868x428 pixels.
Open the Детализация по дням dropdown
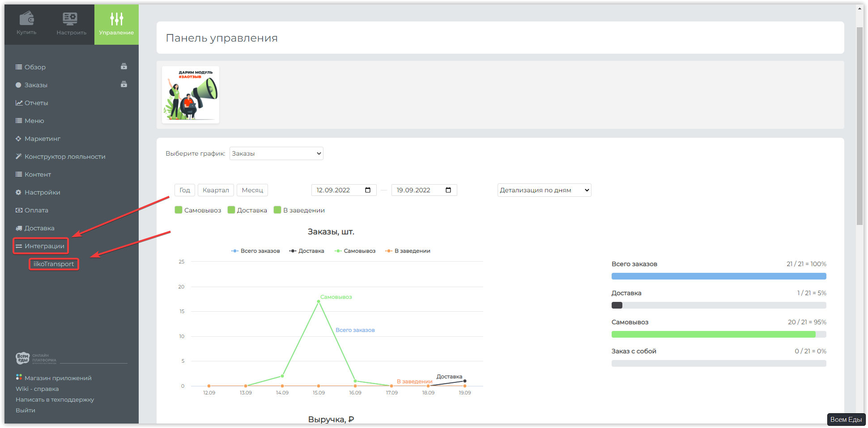(545, 190)
